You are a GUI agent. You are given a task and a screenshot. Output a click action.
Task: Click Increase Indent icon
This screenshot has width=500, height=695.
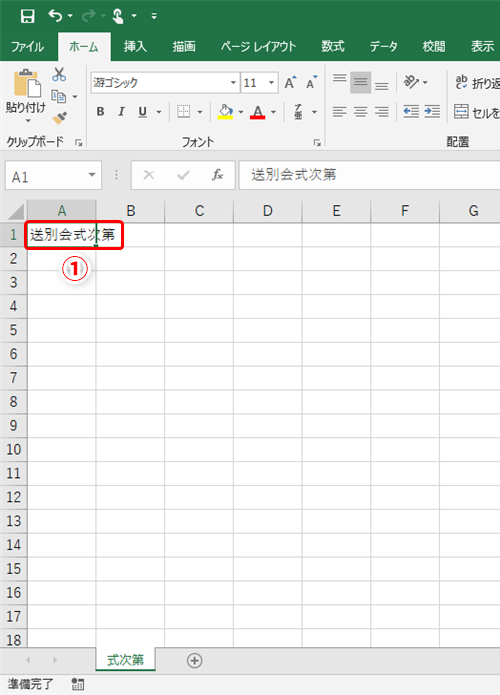pyautogui.click(x=432, y=112)
